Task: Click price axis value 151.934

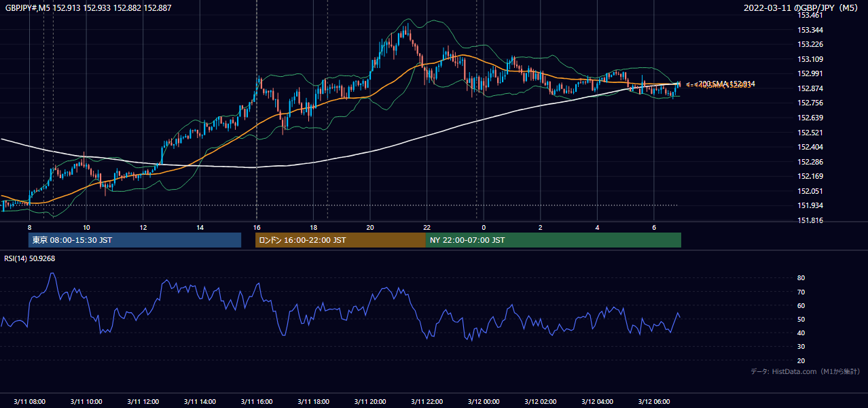Action: coord(810,205)
